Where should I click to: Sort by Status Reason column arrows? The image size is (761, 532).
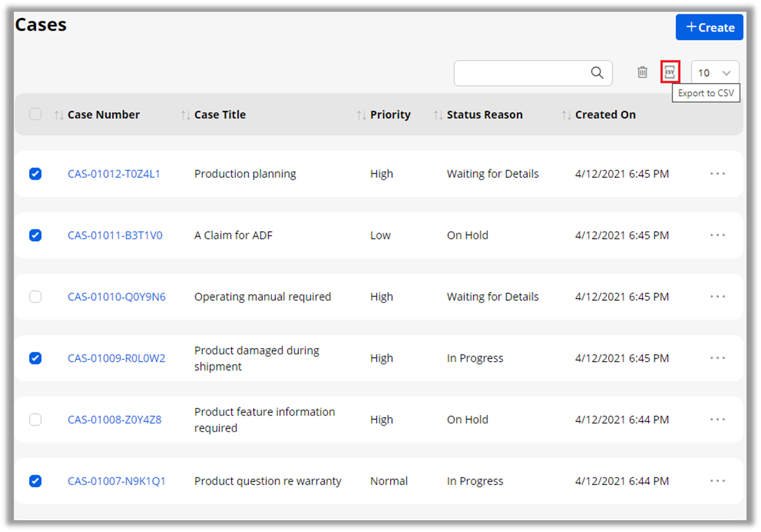[438, 115]
